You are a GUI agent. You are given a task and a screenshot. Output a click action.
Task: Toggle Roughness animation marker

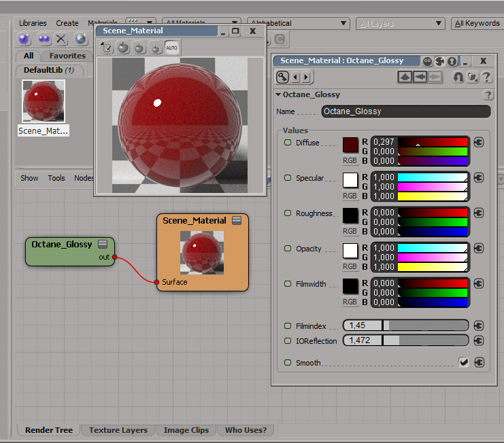pyautogui.click(x=288, y=213)
